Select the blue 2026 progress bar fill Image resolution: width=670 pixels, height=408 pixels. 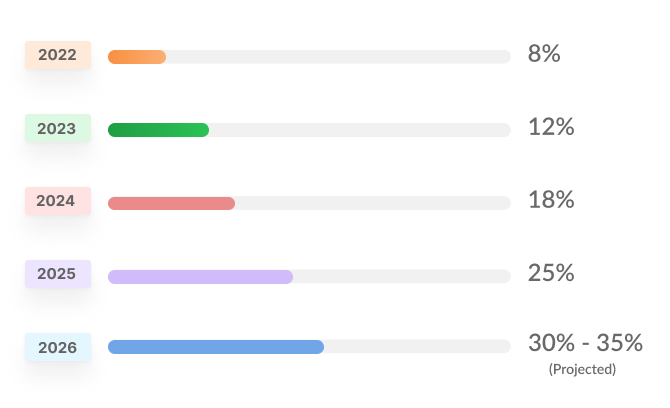(216, 347)
